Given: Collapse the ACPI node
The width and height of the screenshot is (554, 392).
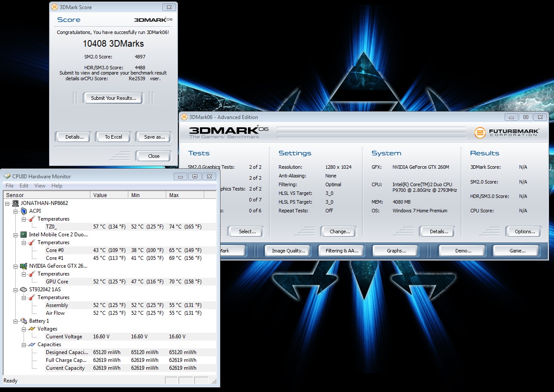Looking at the screenshot, I should pyautogui.click(x=16, y=211).
